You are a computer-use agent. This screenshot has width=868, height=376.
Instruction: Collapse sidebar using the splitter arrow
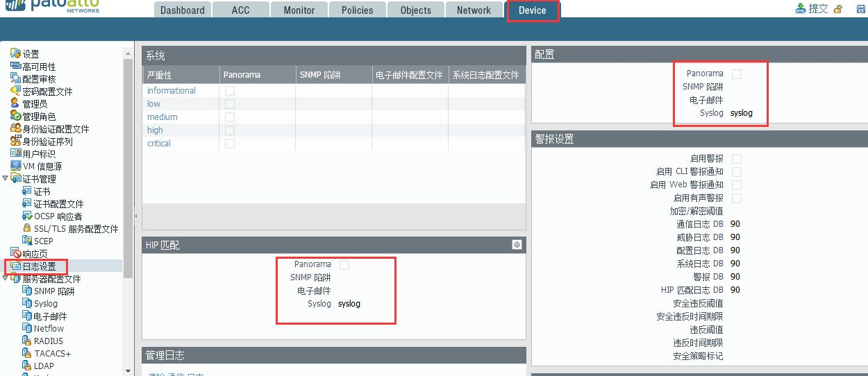tap(137, 216)
